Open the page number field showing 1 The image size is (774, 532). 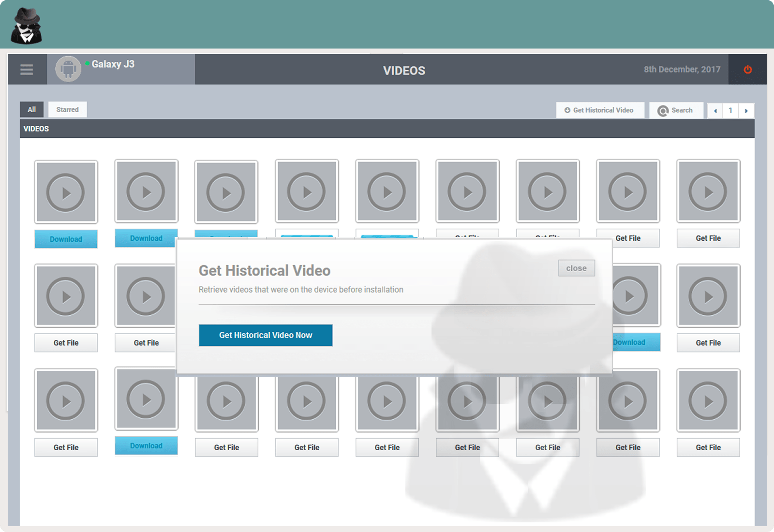(x=730, y=111)
